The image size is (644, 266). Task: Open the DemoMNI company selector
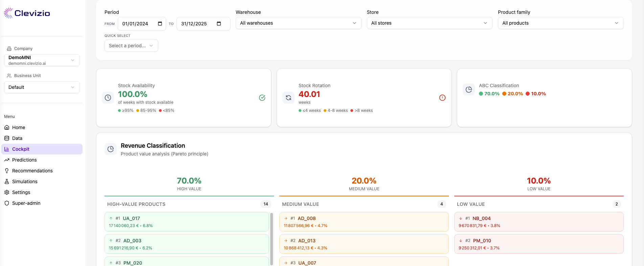[42, 60]
